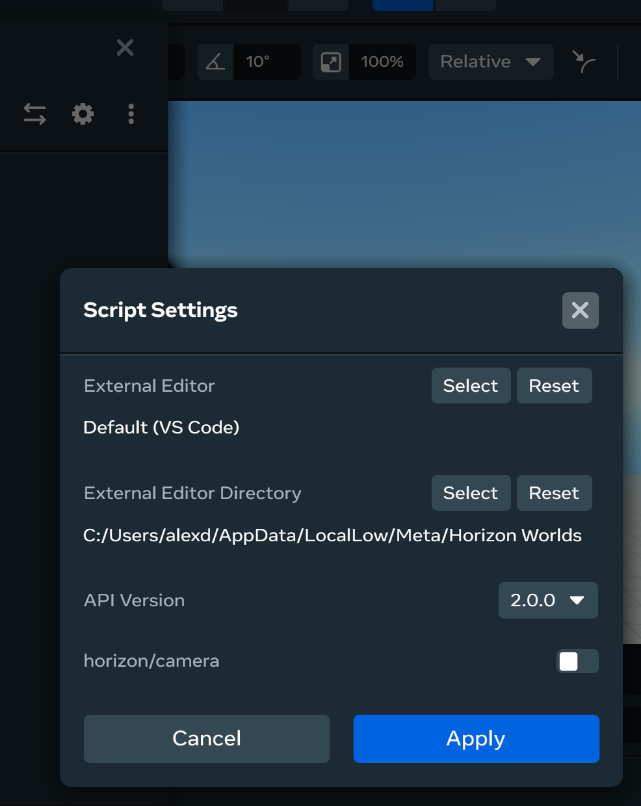Select the External Editor Directory
Viewport: 641px width, 806px height.
coord(471,493)
